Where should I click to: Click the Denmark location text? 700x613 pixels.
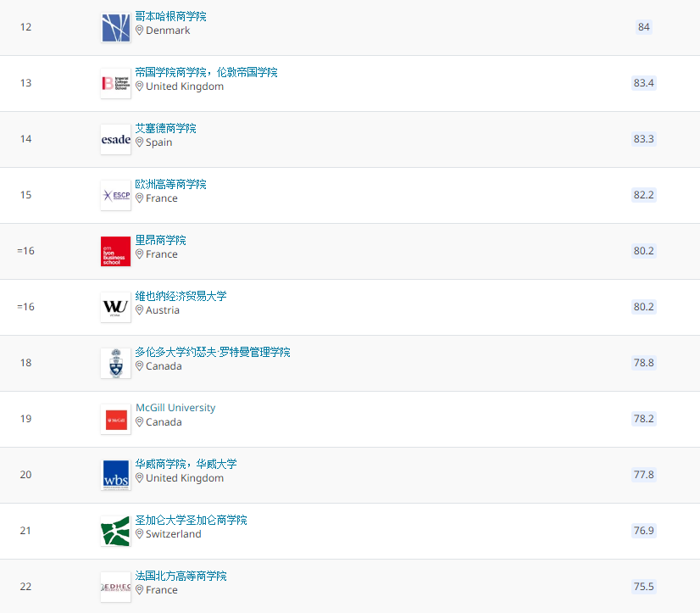pos(168,31)
